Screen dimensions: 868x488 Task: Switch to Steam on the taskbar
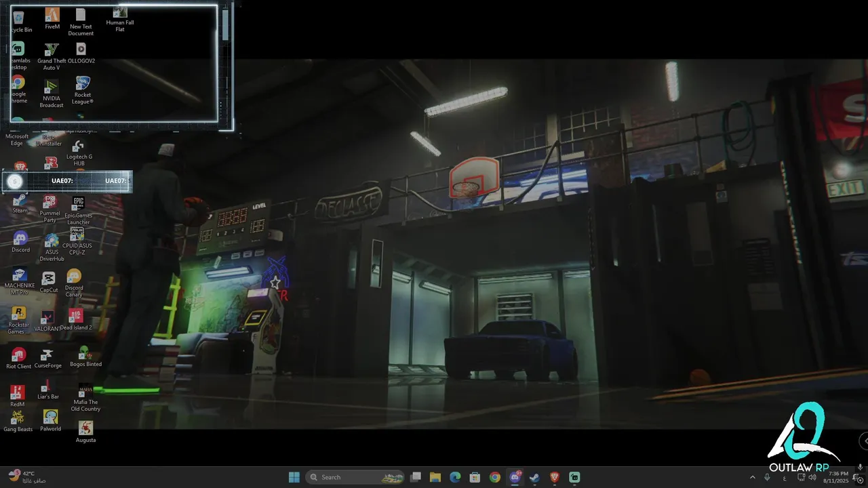(x=535, y=477)
